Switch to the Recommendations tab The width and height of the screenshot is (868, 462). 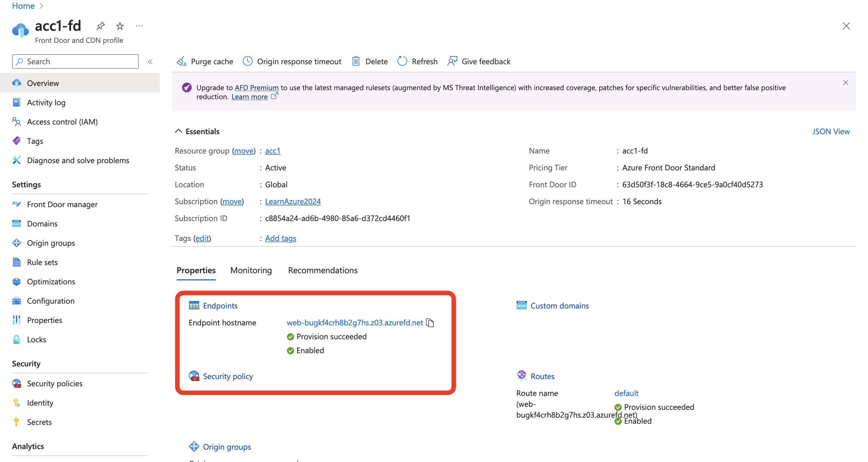pyautogui.click(x=322, y=270)
